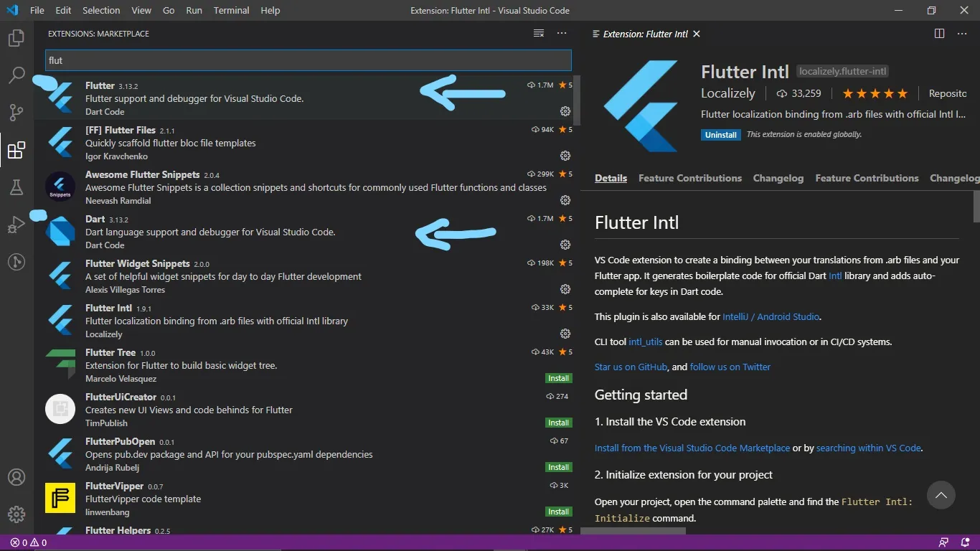Click the filter extensions icon
The image size is (980, 551).
[x=539, y=34]
